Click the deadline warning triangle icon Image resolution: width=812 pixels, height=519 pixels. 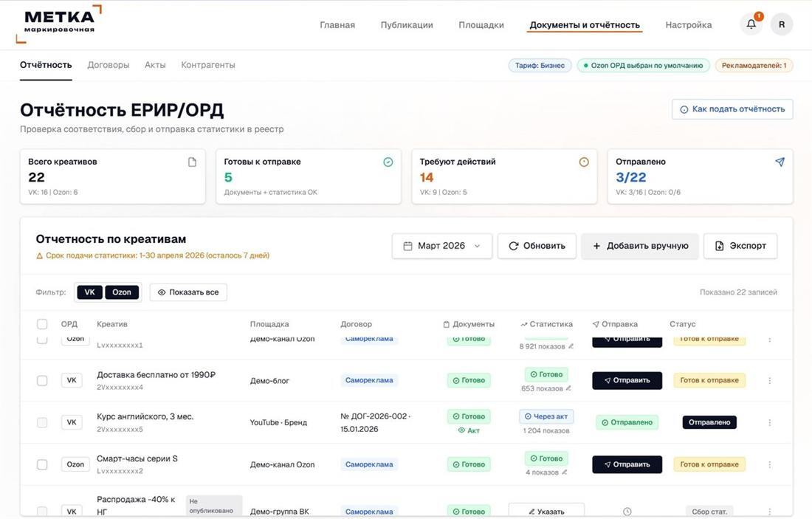click(39, 255)
